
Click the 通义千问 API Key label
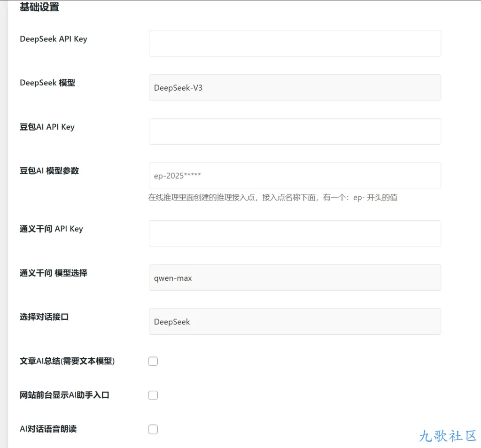pos(51,229)
